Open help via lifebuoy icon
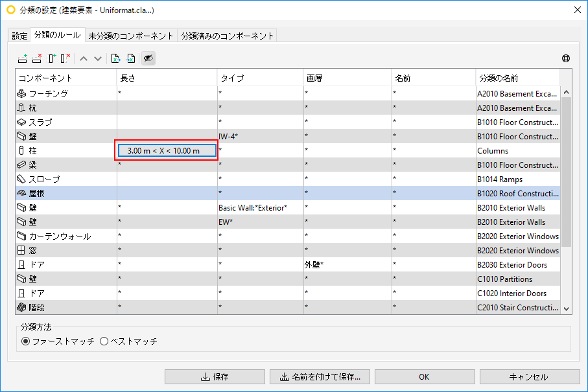The height and width of the screenshot is (392, 588). (x=566, y=58)
